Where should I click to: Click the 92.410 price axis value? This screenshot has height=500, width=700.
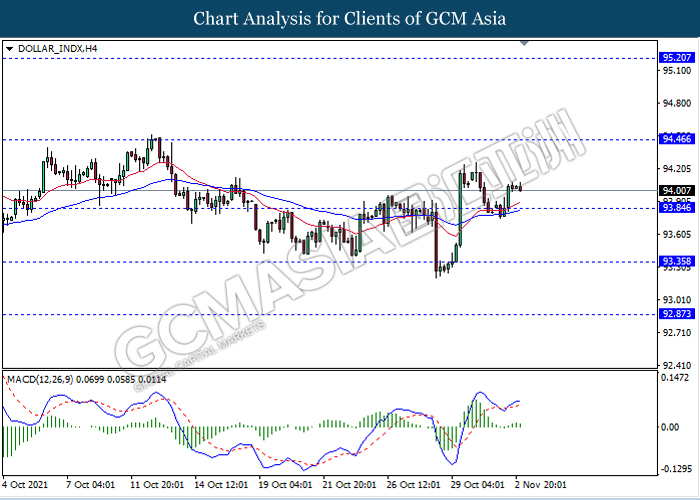point(677,366)
